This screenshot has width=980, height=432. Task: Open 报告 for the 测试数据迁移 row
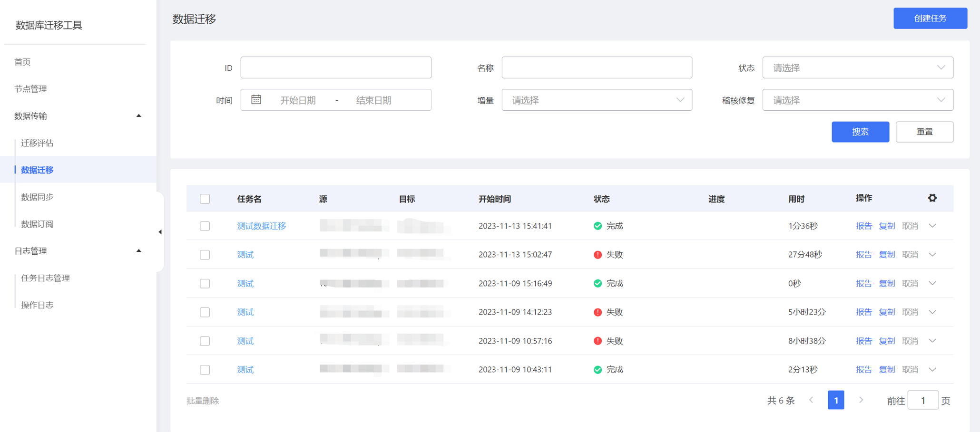pos(864,226)
